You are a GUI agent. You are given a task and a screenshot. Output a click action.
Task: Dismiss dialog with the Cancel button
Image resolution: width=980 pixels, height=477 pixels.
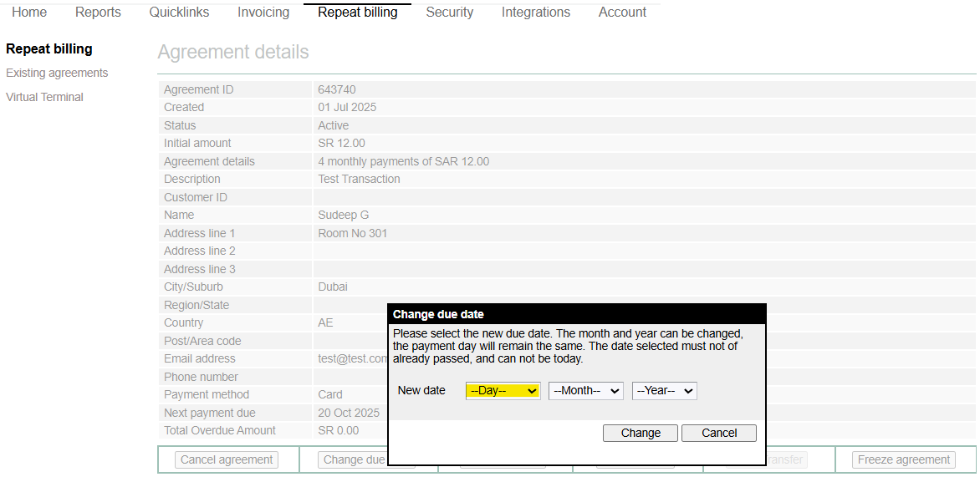point(719,433)
